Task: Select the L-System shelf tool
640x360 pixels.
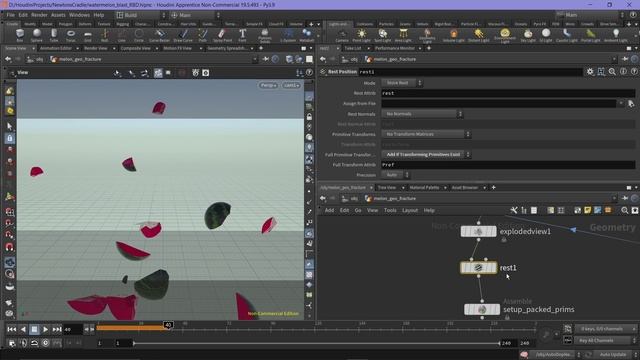Action: click(x=288, y=35)
